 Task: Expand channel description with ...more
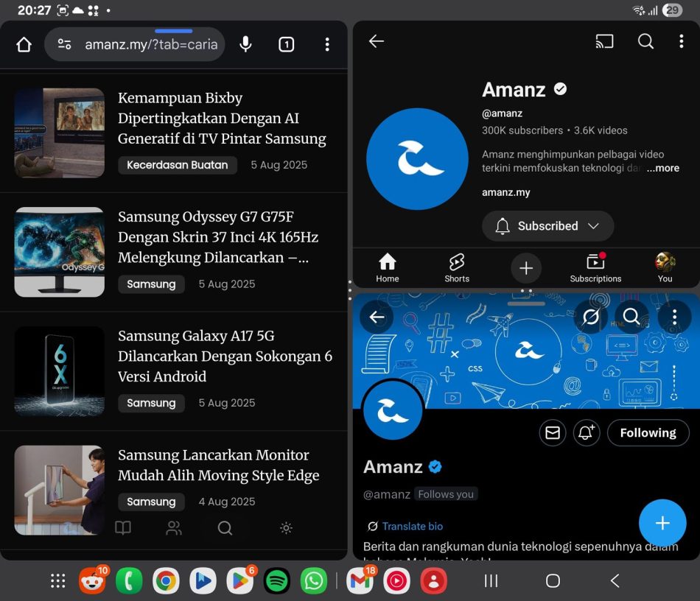662,168
